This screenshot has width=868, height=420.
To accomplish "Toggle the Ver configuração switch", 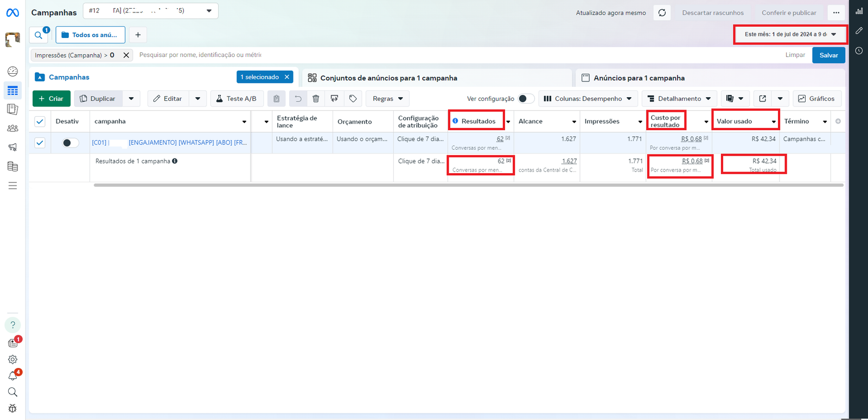I will pos(525,99).
